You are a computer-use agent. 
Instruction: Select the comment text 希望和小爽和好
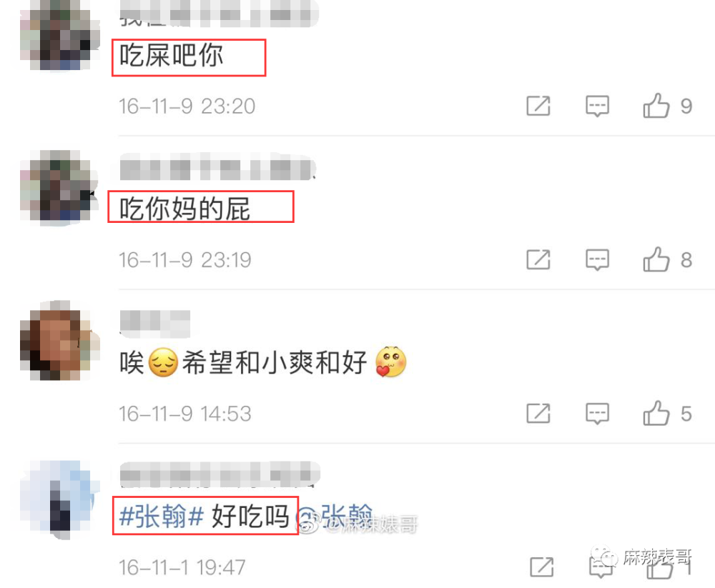tap(275, 363)
